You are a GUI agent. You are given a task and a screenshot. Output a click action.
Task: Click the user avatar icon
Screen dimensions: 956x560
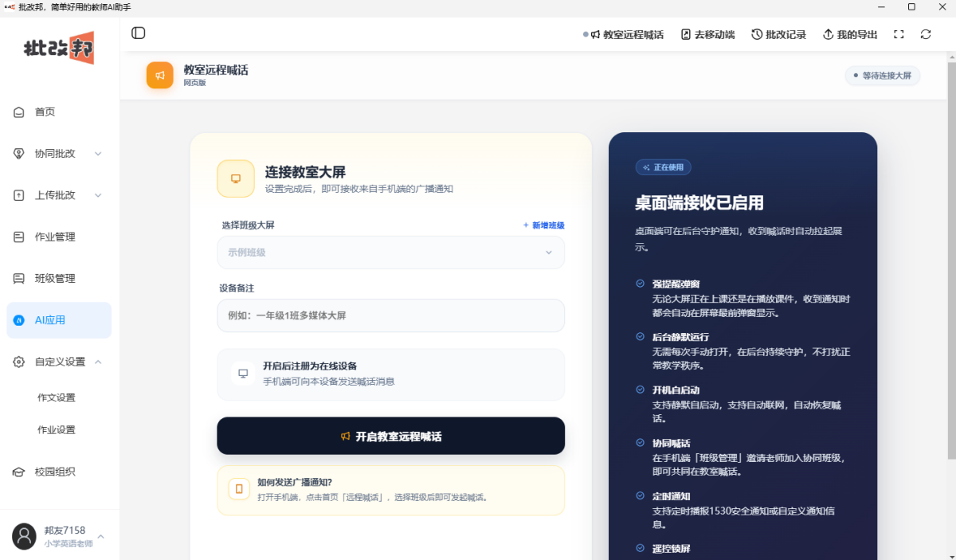25,536
